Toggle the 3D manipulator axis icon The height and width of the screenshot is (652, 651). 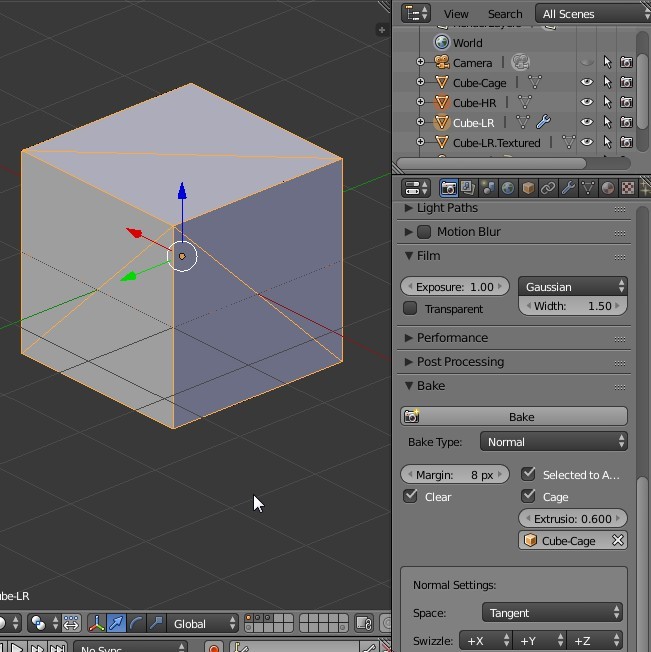[97, 624]
